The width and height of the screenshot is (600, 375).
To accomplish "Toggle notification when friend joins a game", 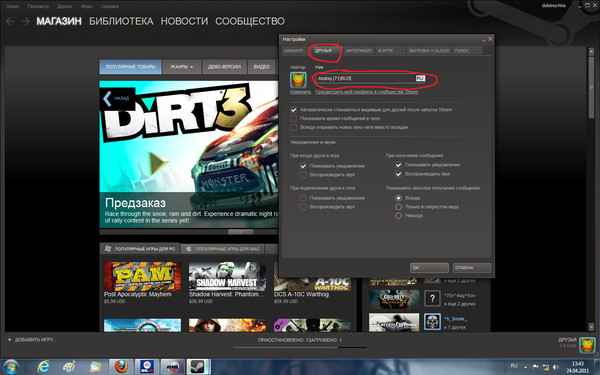I will pyautogui.click(x=303, y=166).
